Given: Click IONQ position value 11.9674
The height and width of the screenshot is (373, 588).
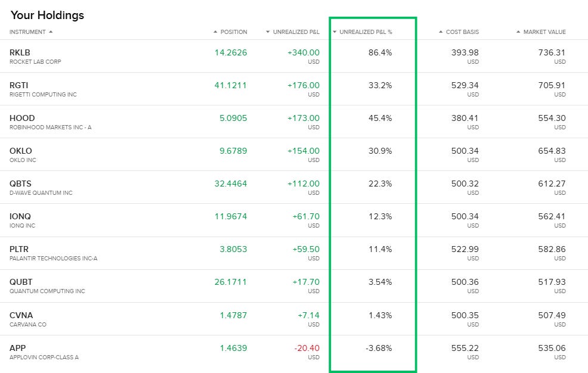Looking at the screenshot, I should coord(231,216).
